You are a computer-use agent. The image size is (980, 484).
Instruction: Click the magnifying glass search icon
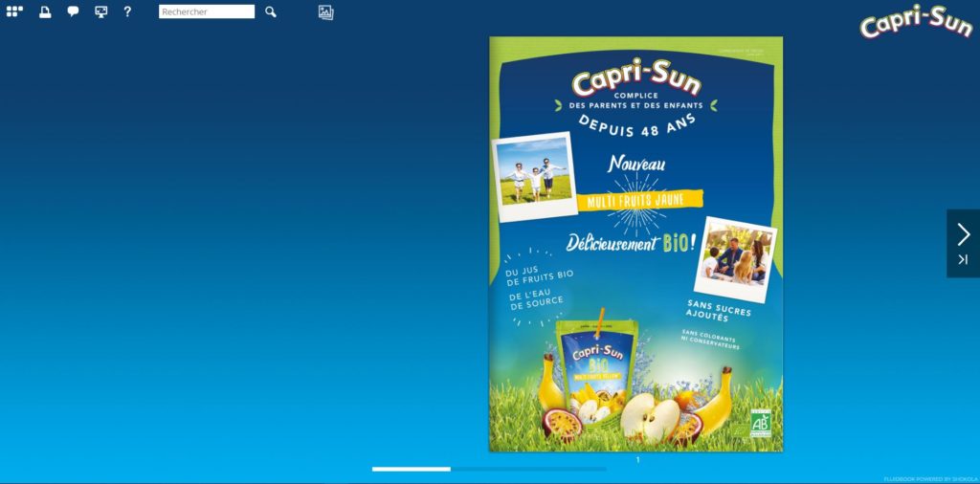coord(271,11)
